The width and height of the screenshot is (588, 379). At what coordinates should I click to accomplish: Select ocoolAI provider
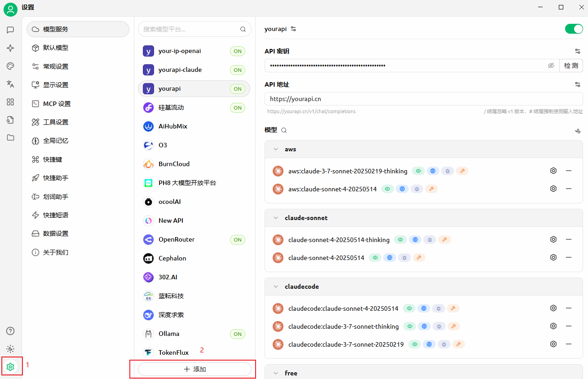point(194,202)
